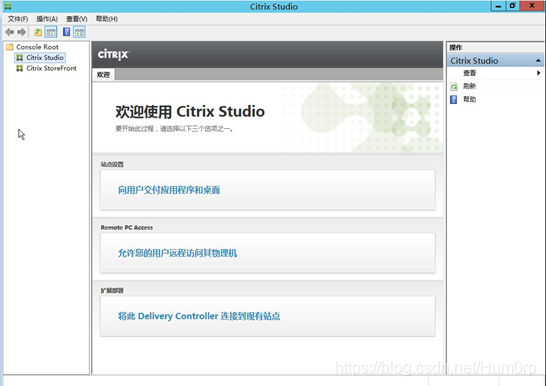This screenshot has width=546, height=386.
Task: Click the green refresh icon in actions pane
Action: pos(454,86)
